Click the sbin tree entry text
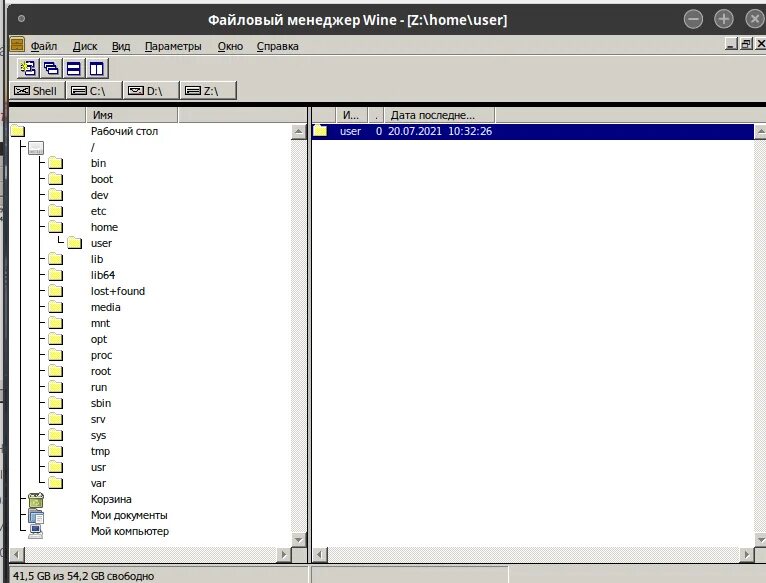The width and height of the screenshot is (766, 583). pos(101,403)
